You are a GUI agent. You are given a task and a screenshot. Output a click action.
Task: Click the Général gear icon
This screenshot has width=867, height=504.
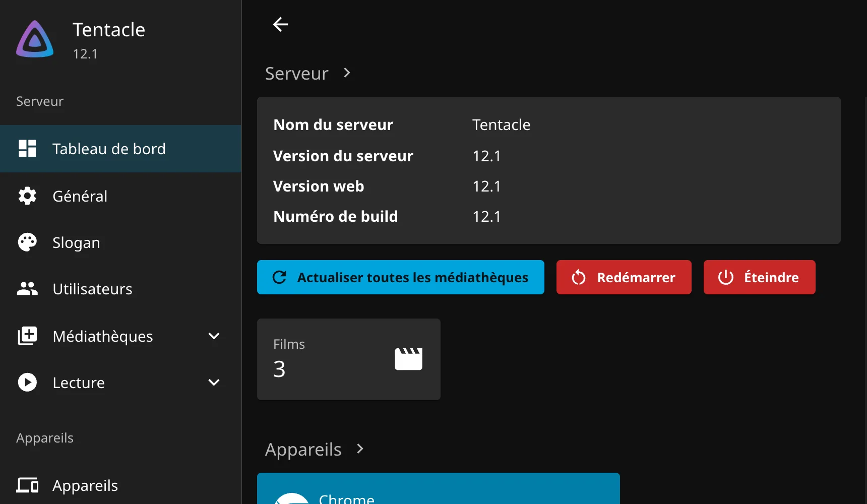click(27, 196)
